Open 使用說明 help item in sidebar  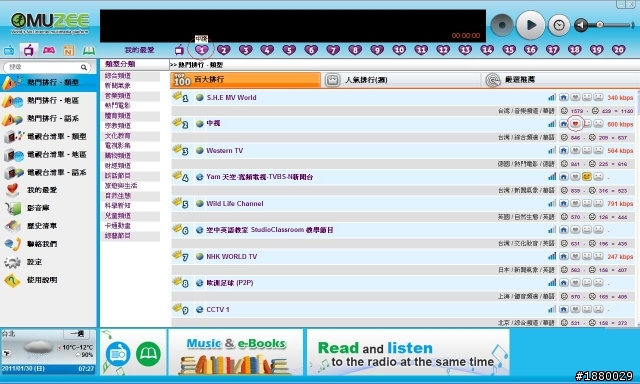tap(48, 280)
